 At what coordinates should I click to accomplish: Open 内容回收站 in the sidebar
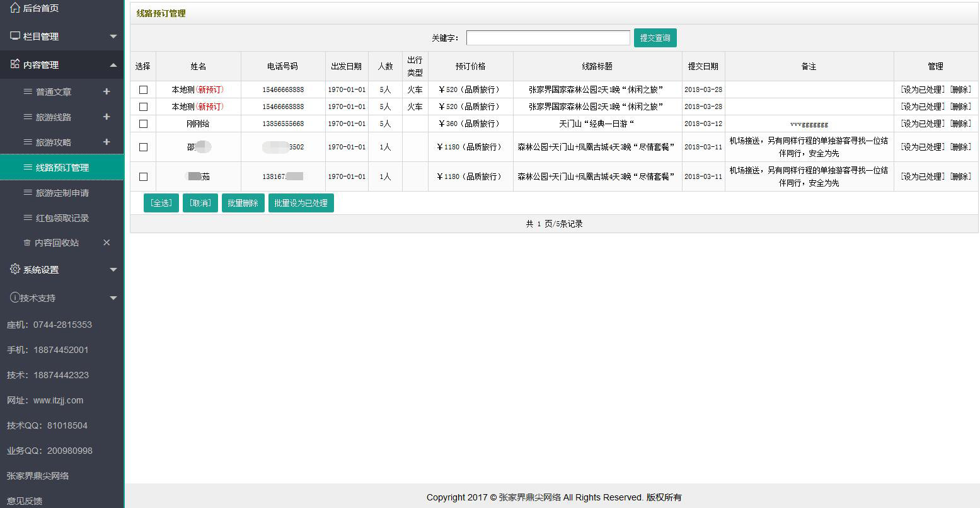coord(57,243)
